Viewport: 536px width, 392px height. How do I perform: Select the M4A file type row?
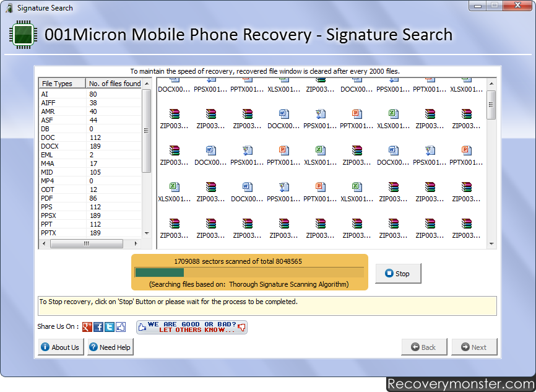tap(90, 163)
